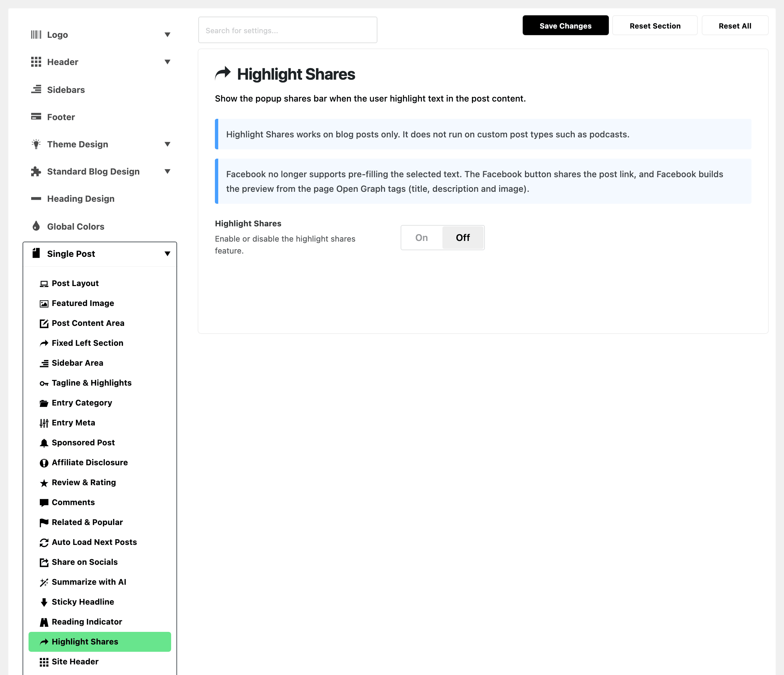Click the Logo barcode icon
The width and height of the screenshot is (784, 675).
click(36, 35)
